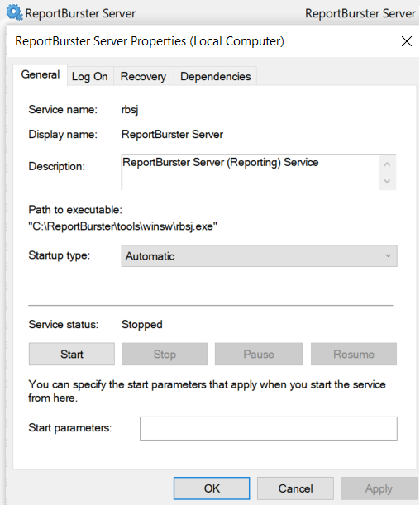Go to the Dependencies tab

click(x=216, y=76)
